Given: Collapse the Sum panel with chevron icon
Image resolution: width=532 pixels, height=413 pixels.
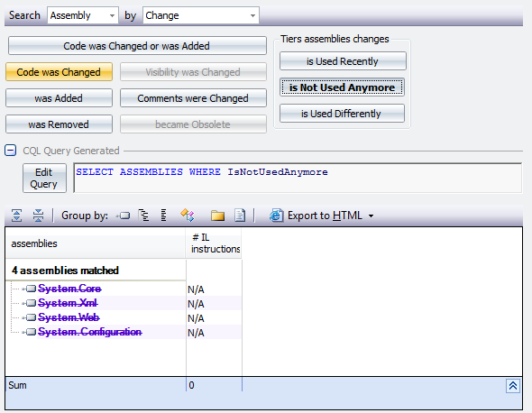Looking at the screenshot, I should tap(513, 386).
